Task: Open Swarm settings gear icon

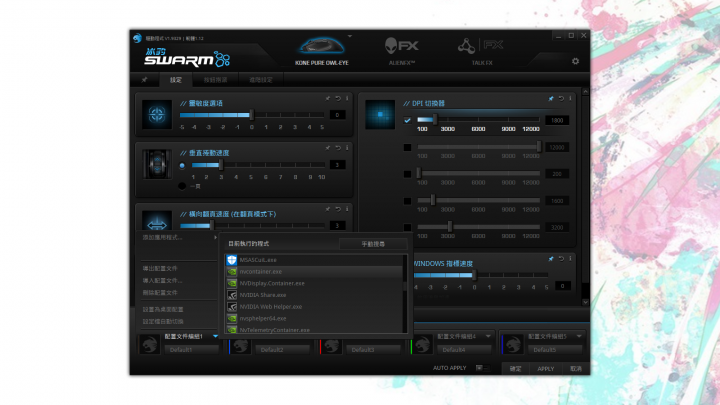Action: pos(575,61)
